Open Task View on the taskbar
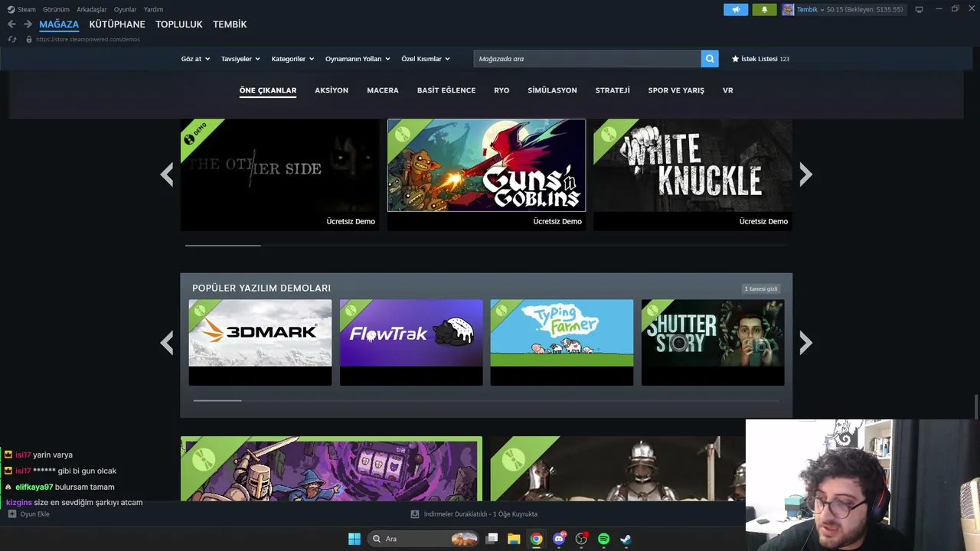This screenshot has width=980, height=551. point(492,539)
